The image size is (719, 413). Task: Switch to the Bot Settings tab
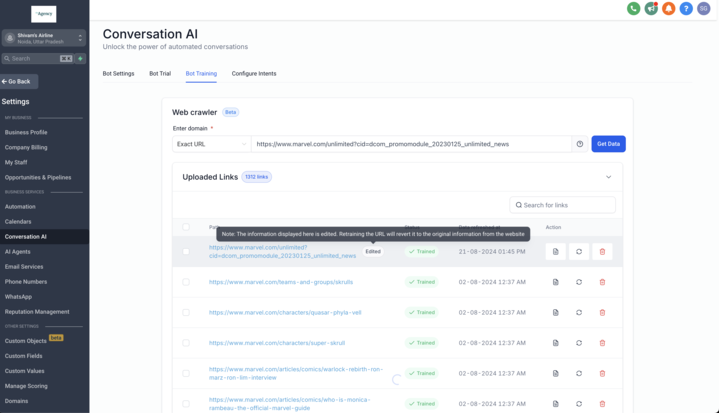[x=118, y=74]
